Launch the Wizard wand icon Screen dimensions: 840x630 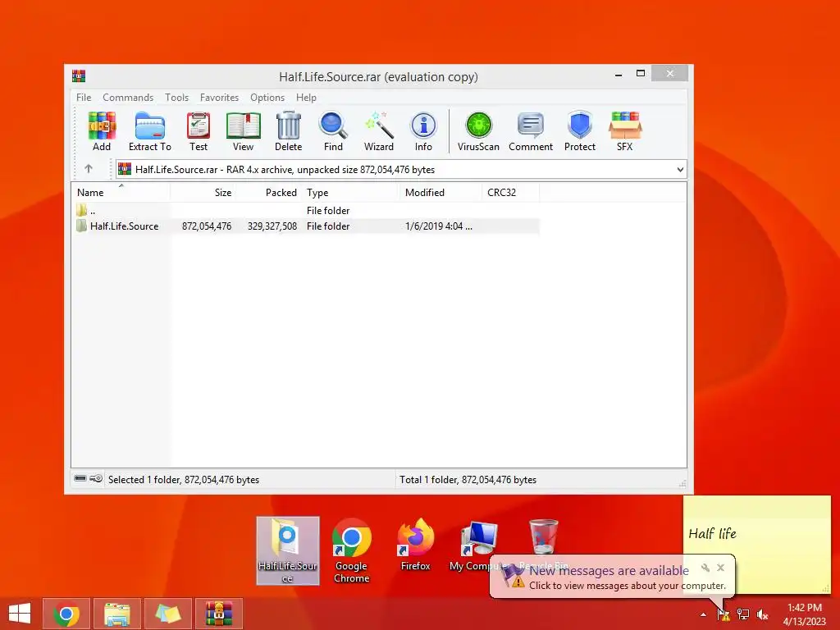click(x=379, y=132)
